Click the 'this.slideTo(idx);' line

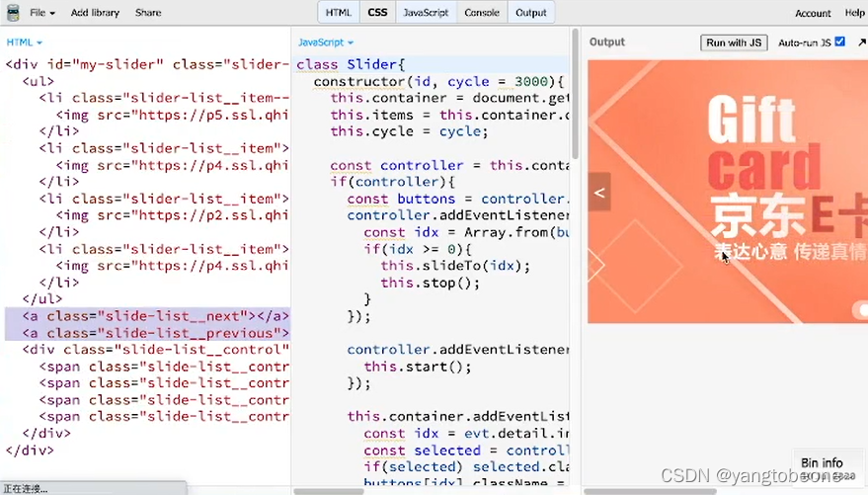tap(455, 266)
